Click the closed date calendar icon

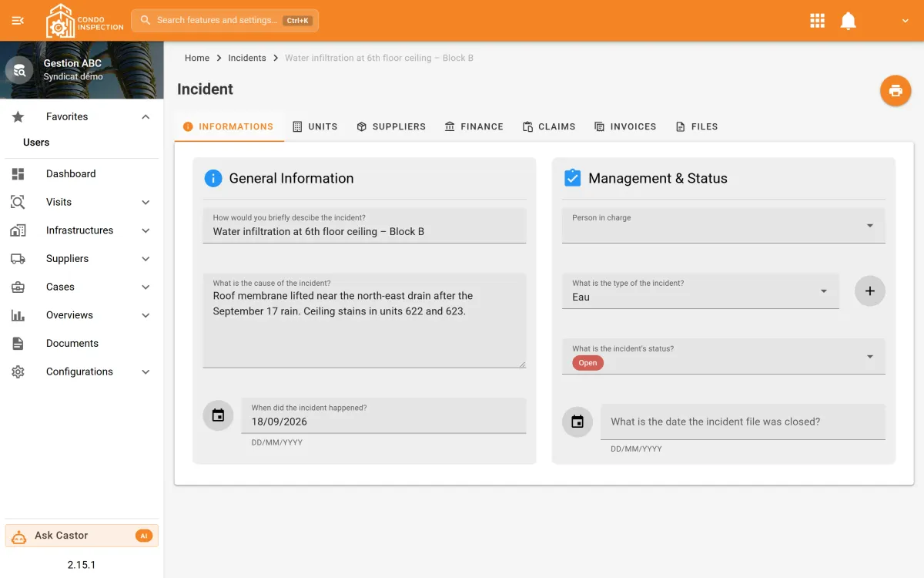[x=577, y=422]
